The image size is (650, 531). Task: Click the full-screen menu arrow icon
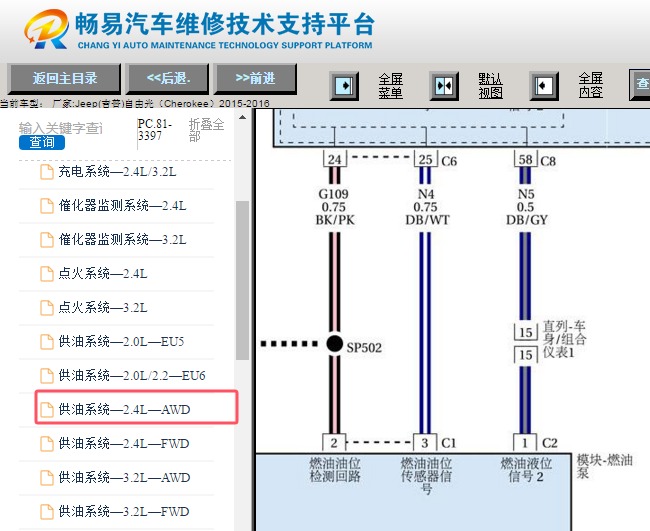[344, 86]
